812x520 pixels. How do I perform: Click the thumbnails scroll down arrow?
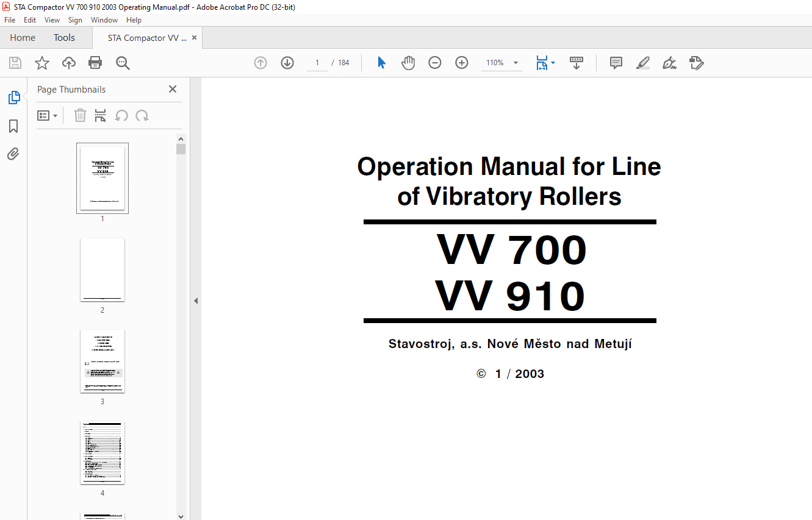[181, 516]
